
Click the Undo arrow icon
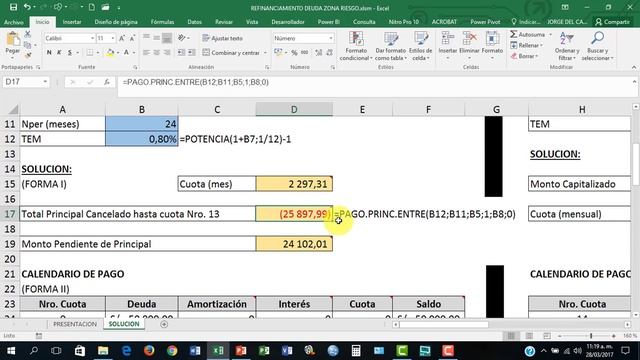[27, 7]
